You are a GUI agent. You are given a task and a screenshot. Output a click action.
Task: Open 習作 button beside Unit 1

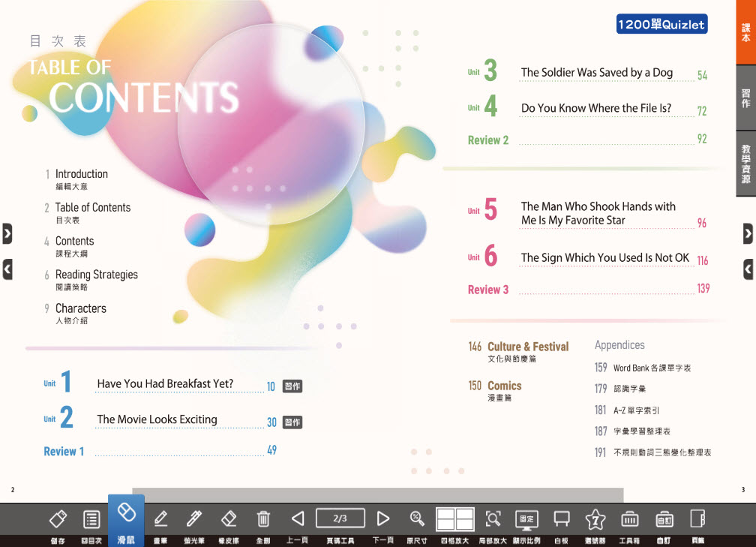(x=292, y=386)
